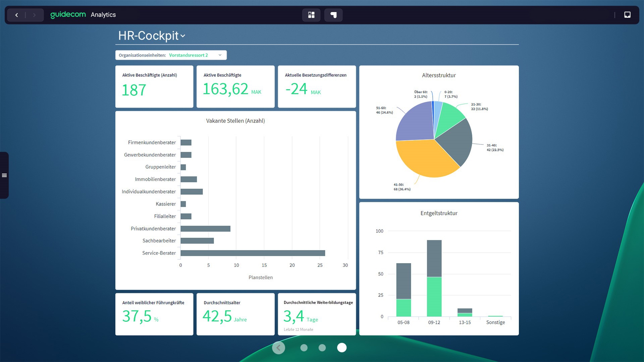644x362 pixels.
Task: Go to previous page with round arrow button
Action: (x=278, y=348)
